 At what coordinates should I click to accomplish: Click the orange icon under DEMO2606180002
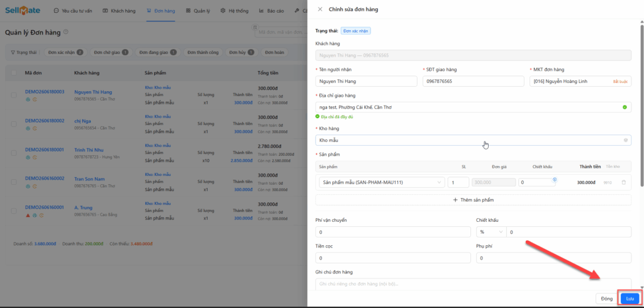coord(35,128)
